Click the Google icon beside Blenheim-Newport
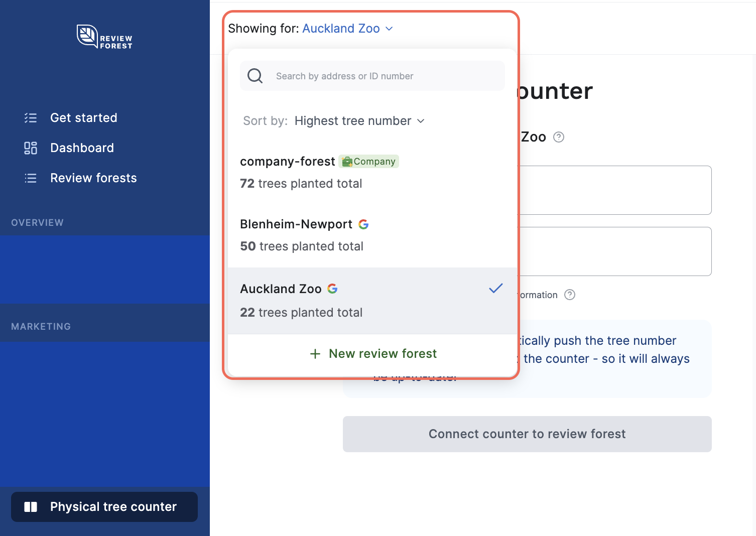The image size is (756, 536). [x=363, y=224]
